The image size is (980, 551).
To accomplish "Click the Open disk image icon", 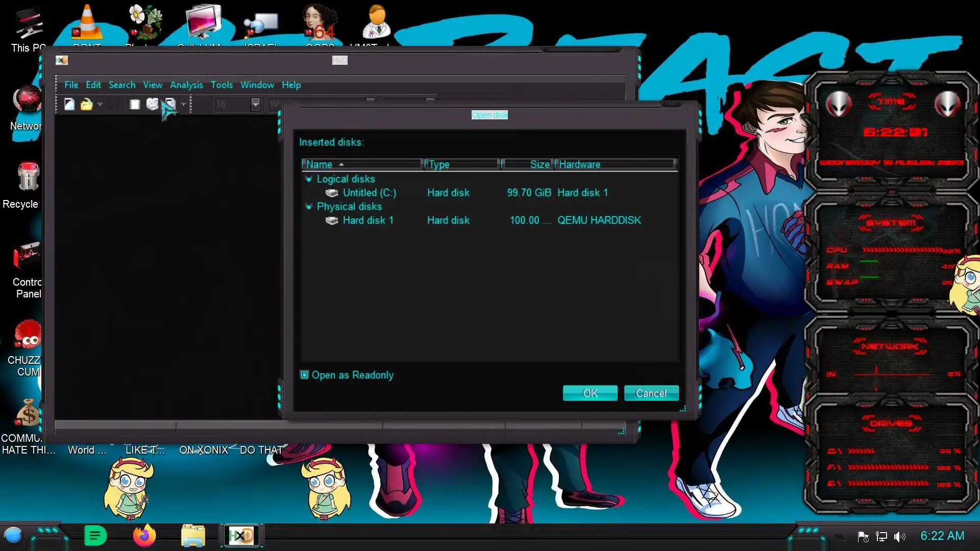I will (170, 105).
